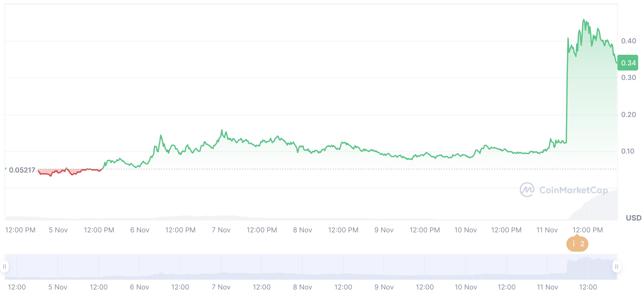Click the green 0.34 current price tag
Viewport: 644px width, 297px height.
[628, 63]
